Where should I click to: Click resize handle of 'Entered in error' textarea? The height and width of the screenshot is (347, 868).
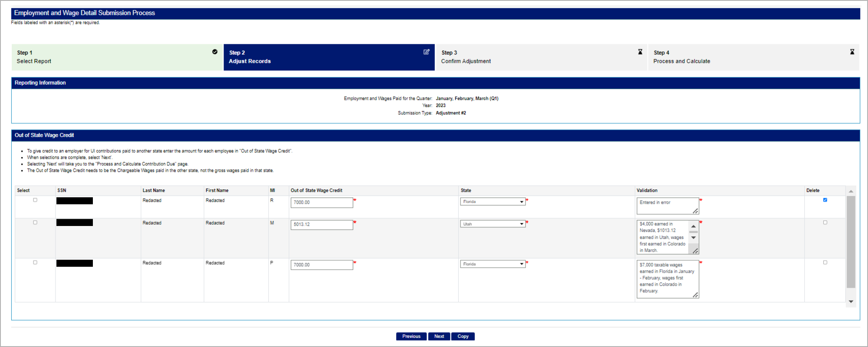click(x=695, y=211)
